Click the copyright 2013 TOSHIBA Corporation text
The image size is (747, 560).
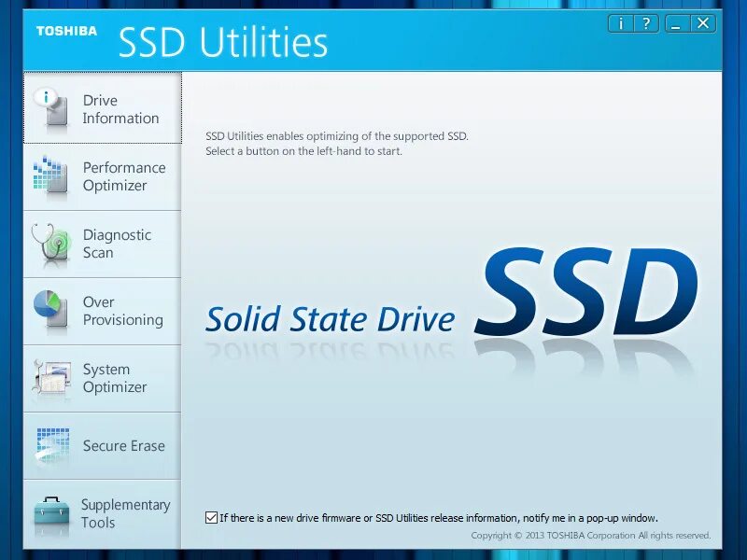(591, 536)
